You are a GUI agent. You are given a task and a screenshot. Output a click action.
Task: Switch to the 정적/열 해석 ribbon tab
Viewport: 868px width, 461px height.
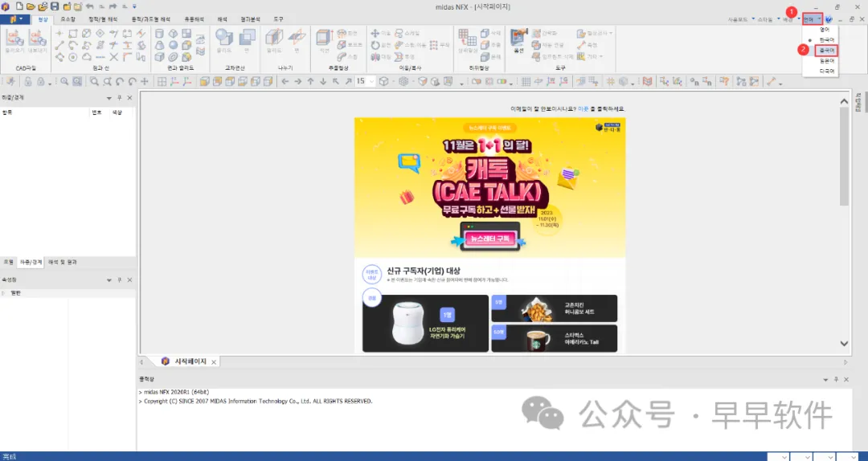pos(102,19)
